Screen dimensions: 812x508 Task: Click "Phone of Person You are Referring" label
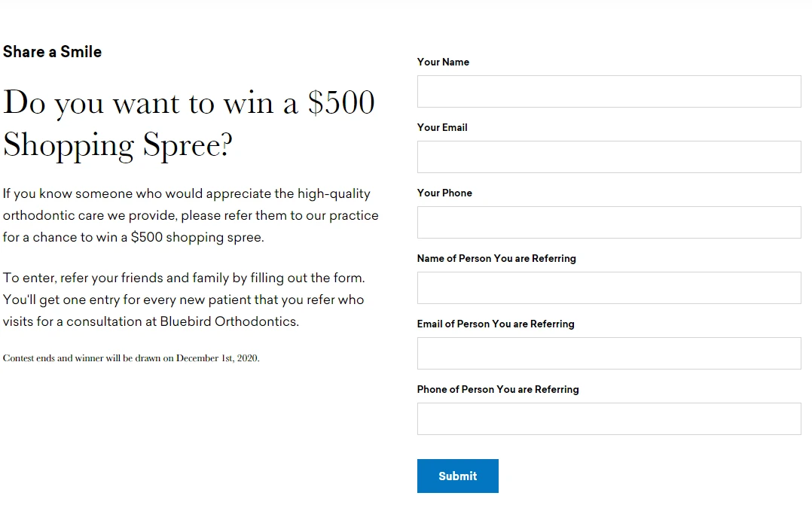click(x=498, y=389)
